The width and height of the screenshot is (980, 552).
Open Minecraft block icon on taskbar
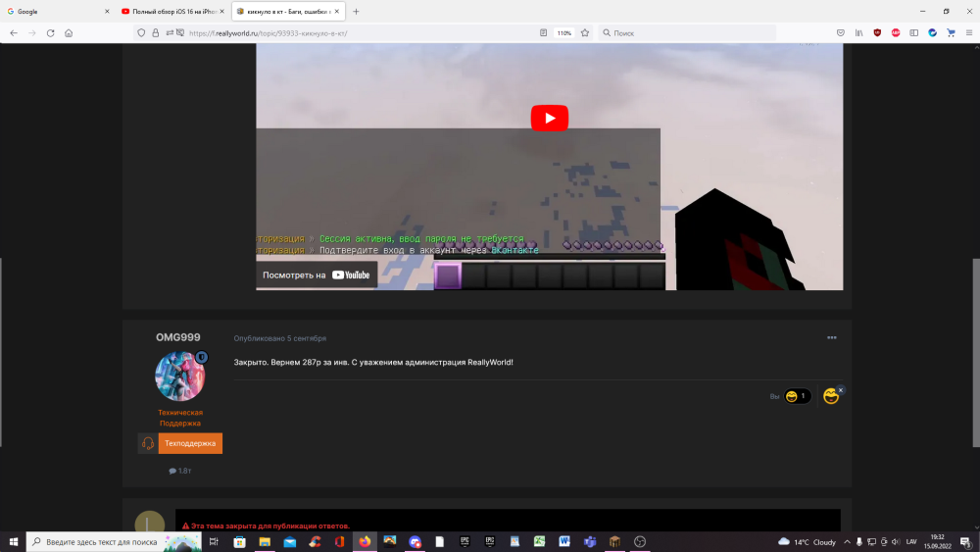point(614,541)
